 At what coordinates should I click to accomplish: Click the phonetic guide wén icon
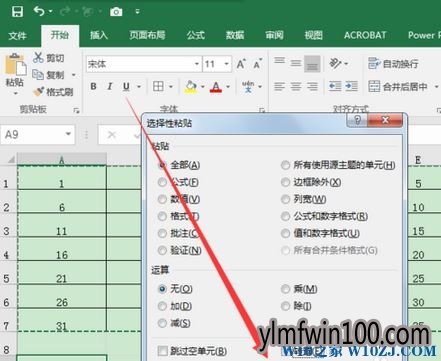coord(248,86)
